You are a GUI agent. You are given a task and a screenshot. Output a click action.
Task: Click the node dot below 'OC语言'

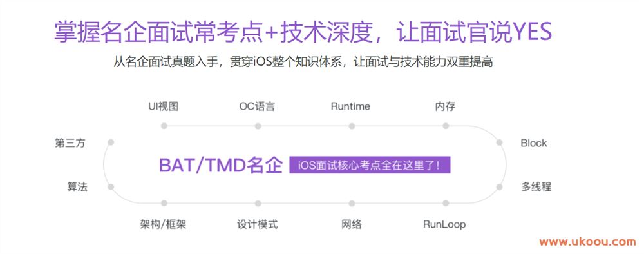(x=258, y=126)
